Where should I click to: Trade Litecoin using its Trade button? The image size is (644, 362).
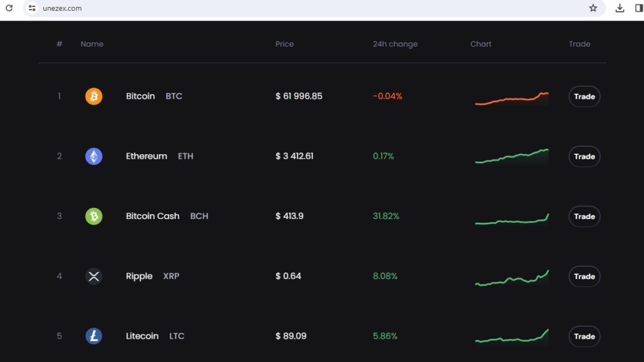click(x=584, y=336)
